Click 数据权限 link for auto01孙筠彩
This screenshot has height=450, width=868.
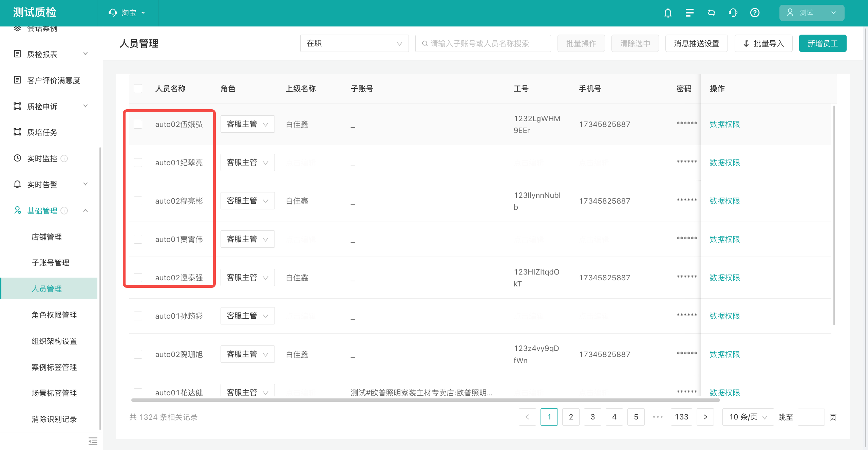click(x=725, y=316)
